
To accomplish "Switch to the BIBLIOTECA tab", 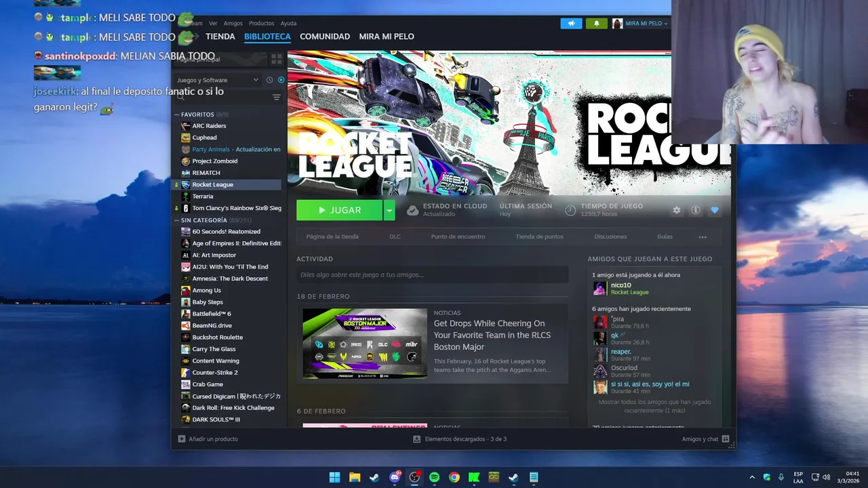I will click(267, 37).
